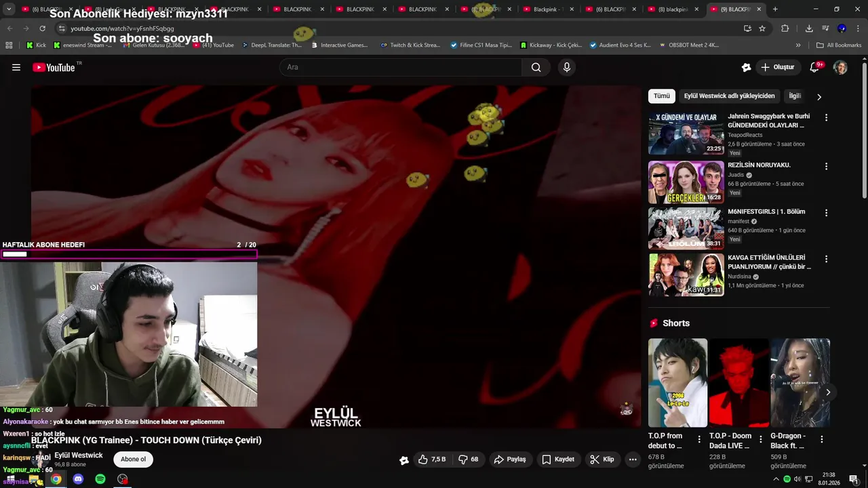Start voice search with the microphone
868x488 pixels.
coord(567,67)
